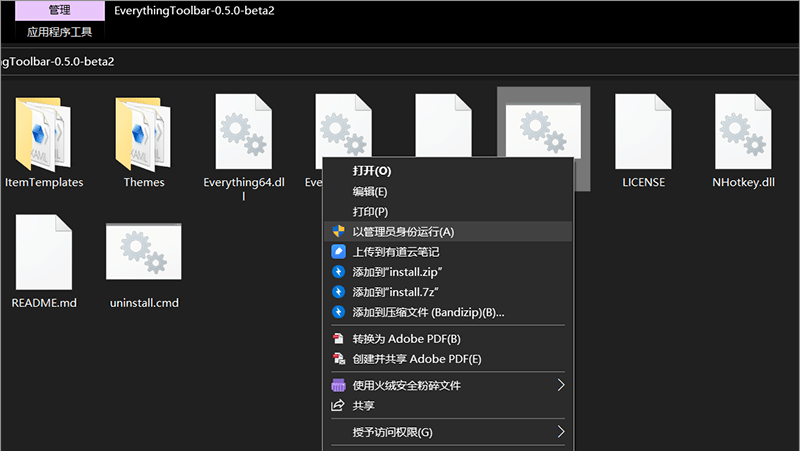Image resolution: width=800 pixels, height=469 pixels.
Task: Select 转换为 Adobe PDF(B) entry
Action: (x=448, y=339)
